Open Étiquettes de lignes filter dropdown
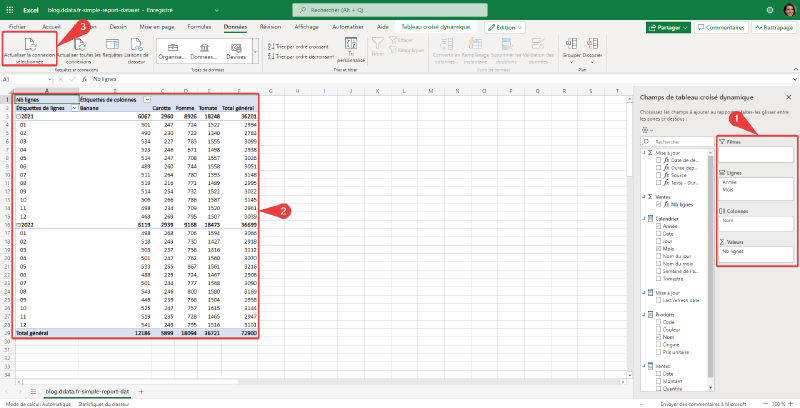Image resolution: width=800 pixels, height=408 pixels. [74, 108]
